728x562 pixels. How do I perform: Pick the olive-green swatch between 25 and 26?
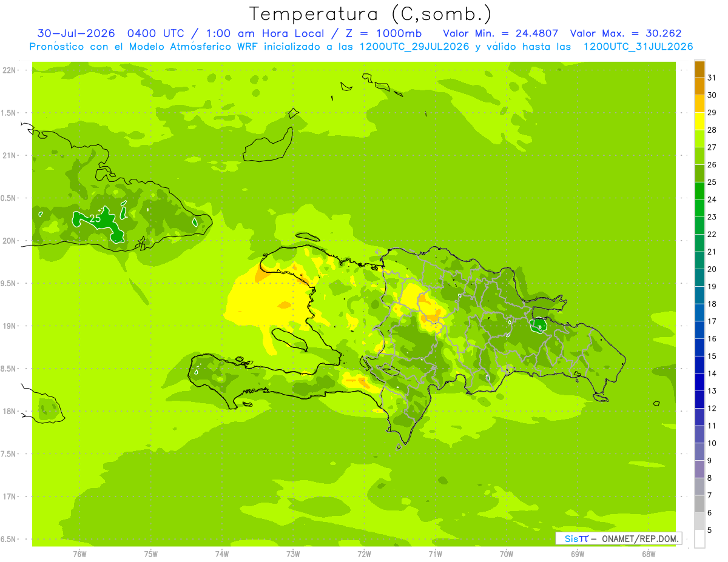699,173
